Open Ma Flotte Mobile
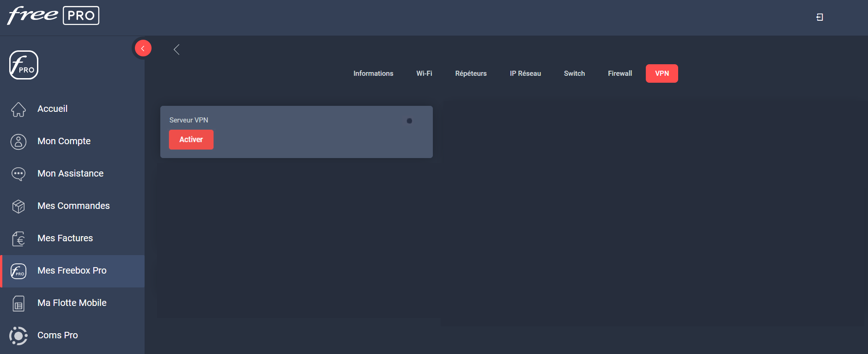This screenshot has height=354, width=868. click(x=72, y=303)
